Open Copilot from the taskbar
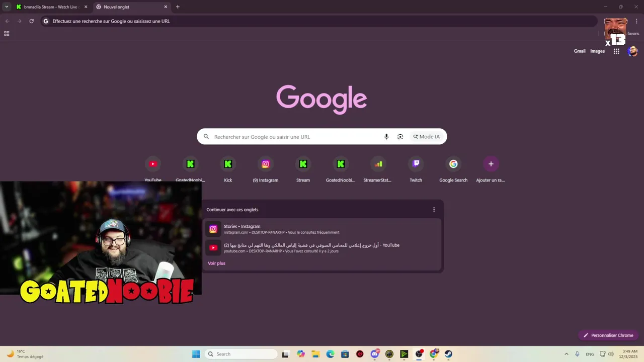644x362 pixels. [301, 354]
